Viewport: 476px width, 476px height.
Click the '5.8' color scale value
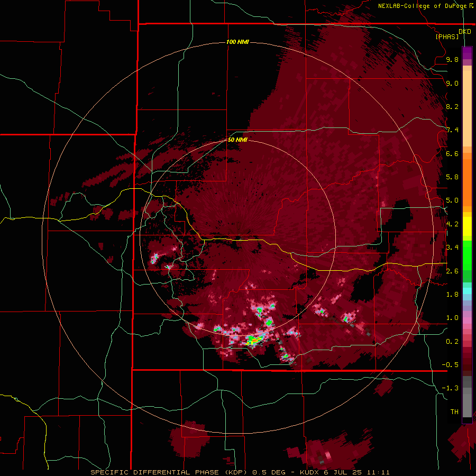click(x=452, y=177)
